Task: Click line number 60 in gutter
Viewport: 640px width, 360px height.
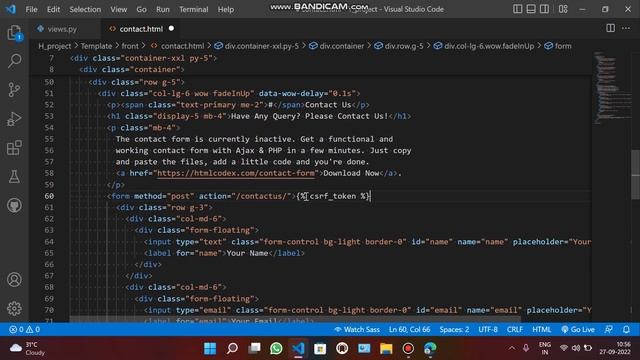Action: click(x=49, y=196)
